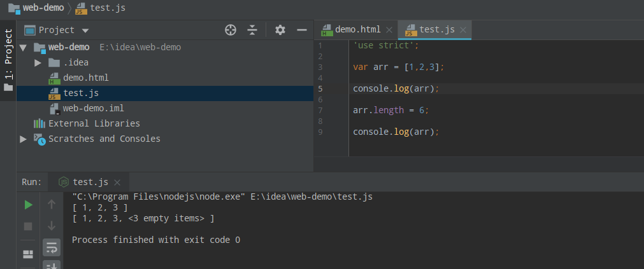This screenshot has height=269, width=644.
Task: Expand Scratches and Consoles node
Action: click(23, 139)
